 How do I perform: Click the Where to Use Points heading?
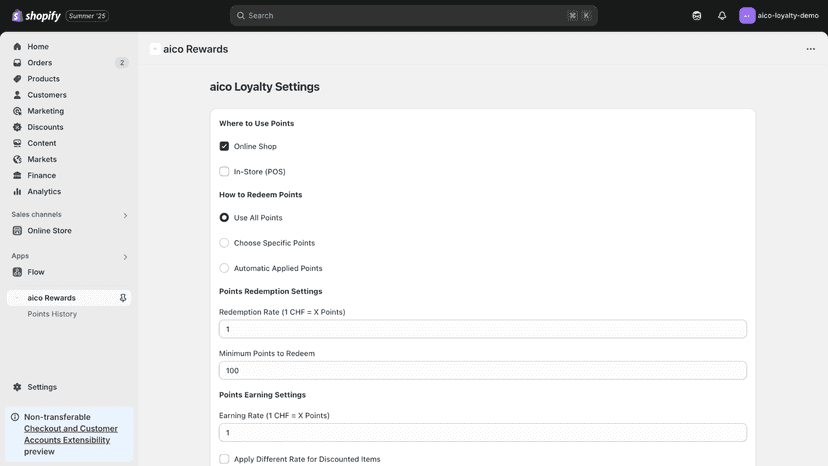(257, 123)
